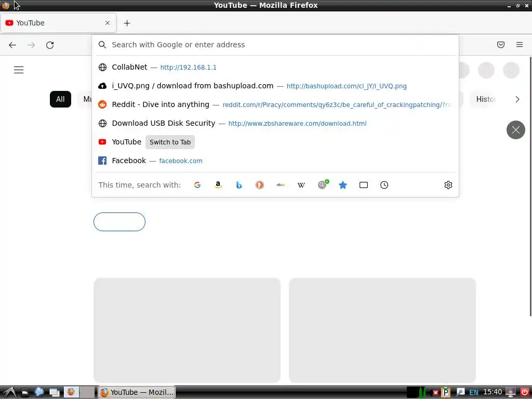This screenshot has height=399, width=532.
Task: Select the All filter chip
Action: pyautogui.click(x=60, y=99)
